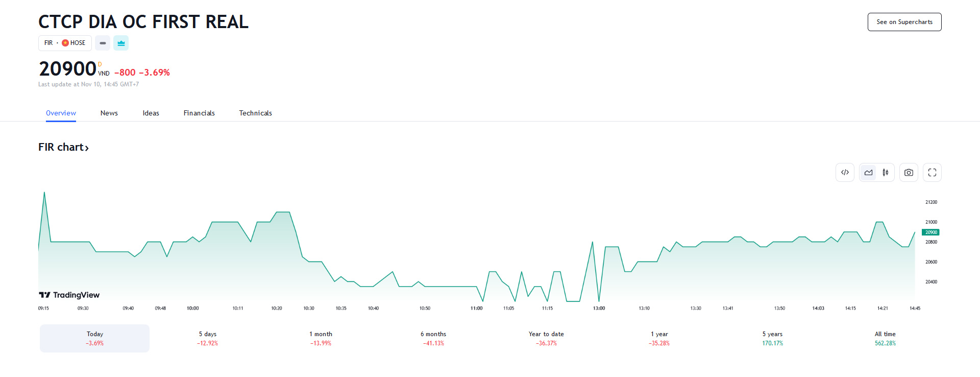The width and height of the screenshot is (980, 377).
Task: Open the embed code widget icon
Action: pos(845,173)
